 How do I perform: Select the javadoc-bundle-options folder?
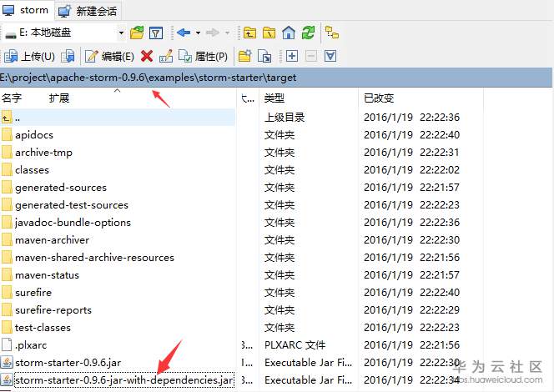click(x=73, y=223)
